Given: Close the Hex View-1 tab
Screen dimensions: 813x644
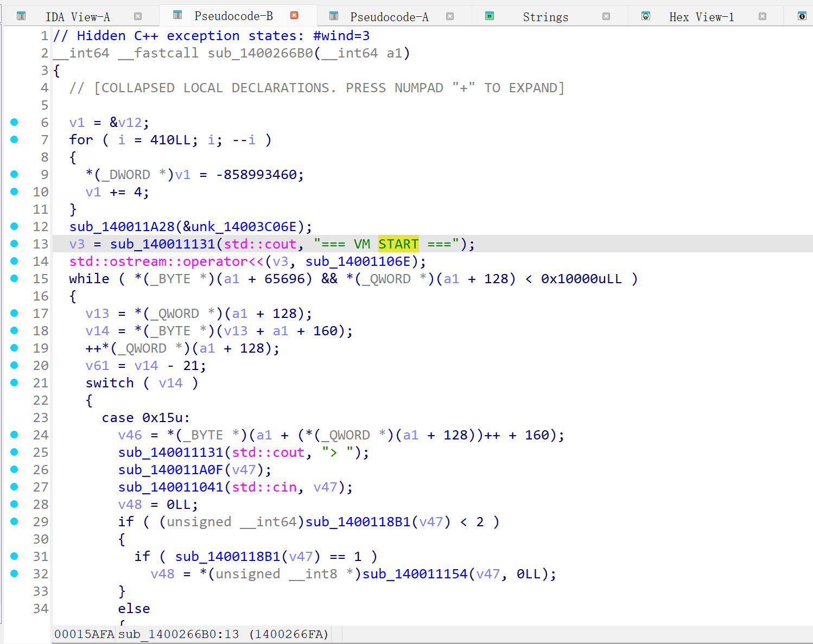Looking at the screenshot, I should (763, 16).
